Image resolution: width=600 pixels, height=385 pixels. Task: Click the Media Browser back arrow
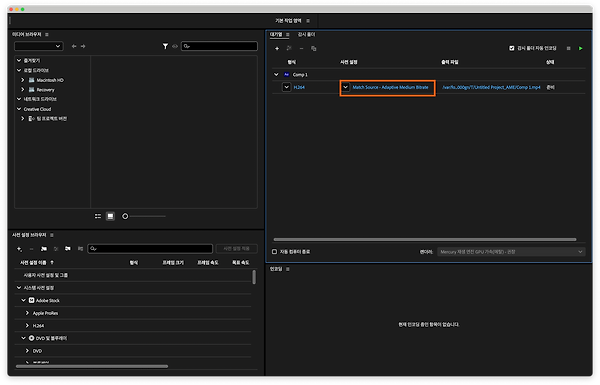tap(74, 46)
